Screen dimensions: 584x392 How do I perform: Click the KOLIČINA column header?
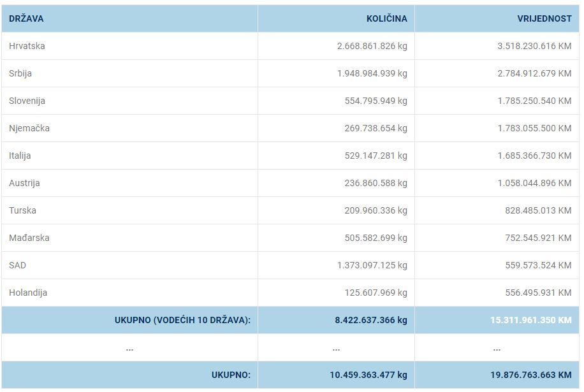click(x=386, y=18)
